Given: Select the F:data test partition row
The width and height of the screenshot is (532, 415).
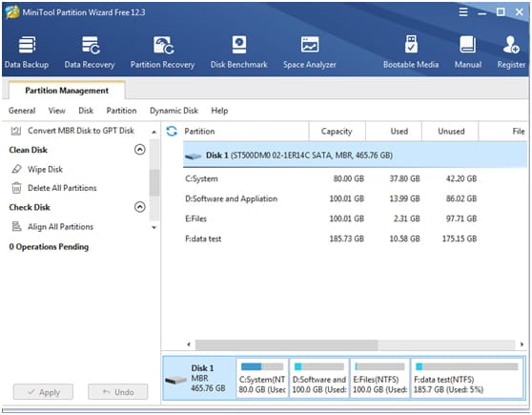Looking at the screenshot, I should pos(355,239).
